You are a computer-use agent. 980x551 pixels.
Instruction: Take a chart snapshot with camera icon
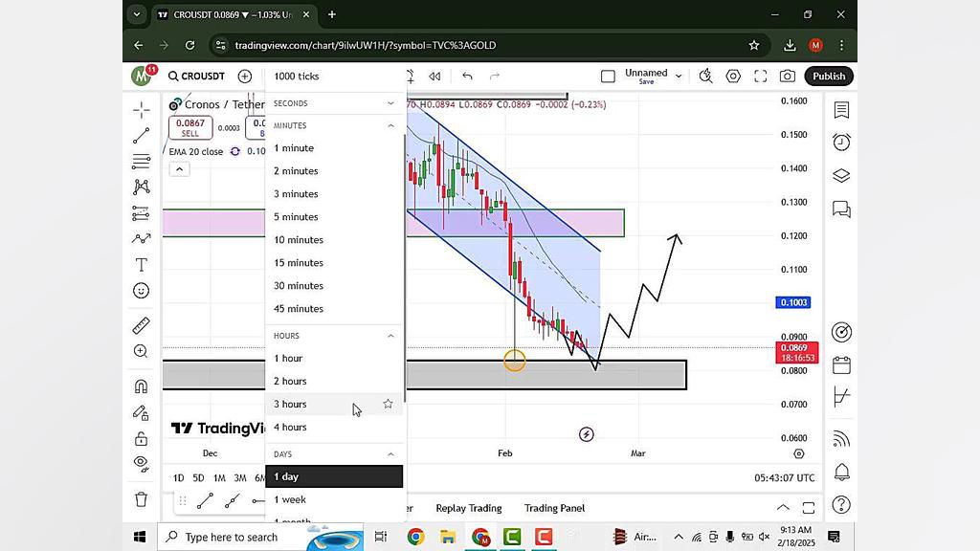[787, 77]
